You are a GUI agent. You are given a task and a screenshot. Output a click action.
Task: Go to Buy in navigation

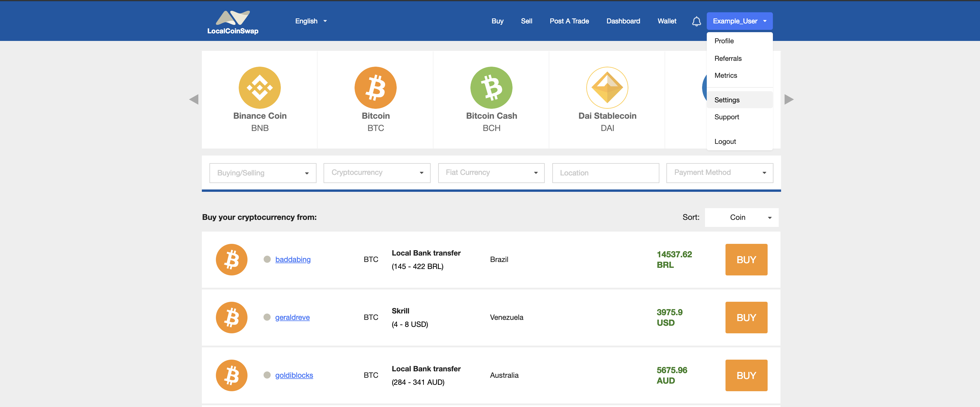click(497, 21)
